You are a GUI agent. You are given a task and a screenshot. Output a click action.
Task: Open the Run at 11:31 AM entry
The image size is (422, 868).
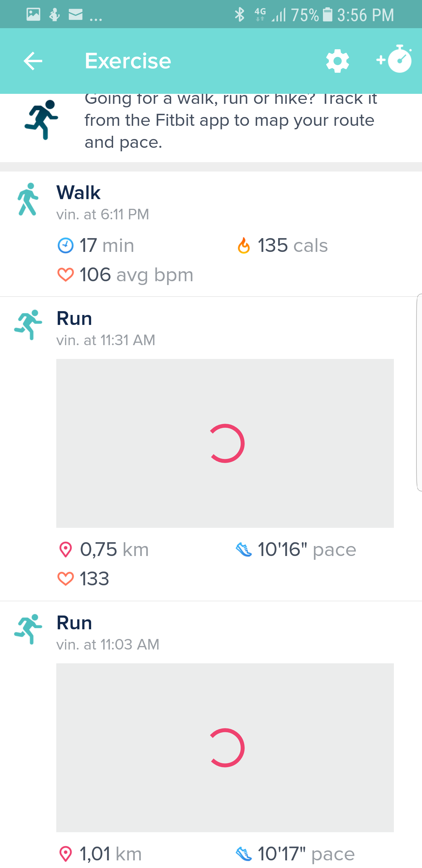tap(74, 318)
